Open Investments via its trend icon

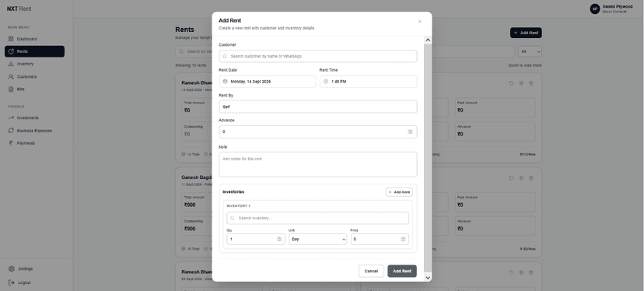tap(11, 117)
